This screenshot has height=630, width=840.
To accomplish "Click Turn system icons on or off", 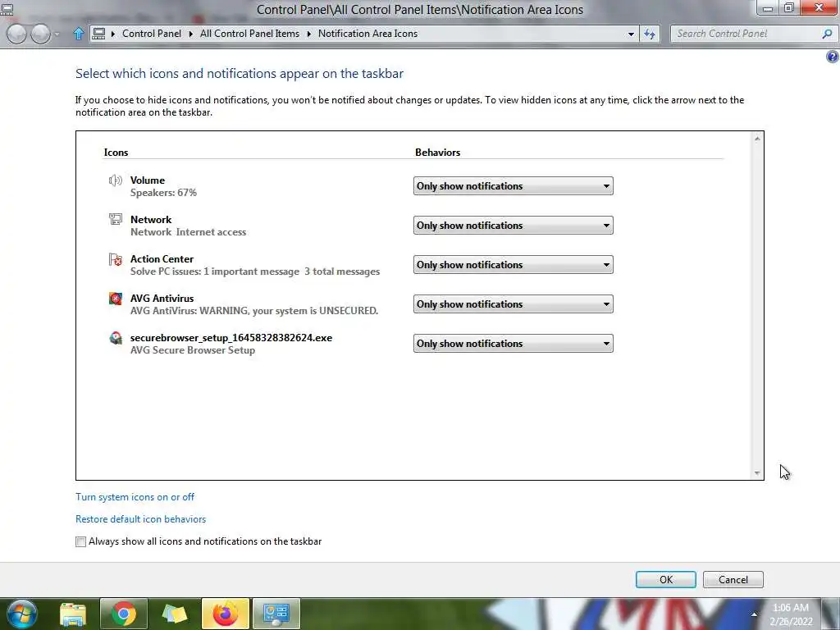I will 135,497.
